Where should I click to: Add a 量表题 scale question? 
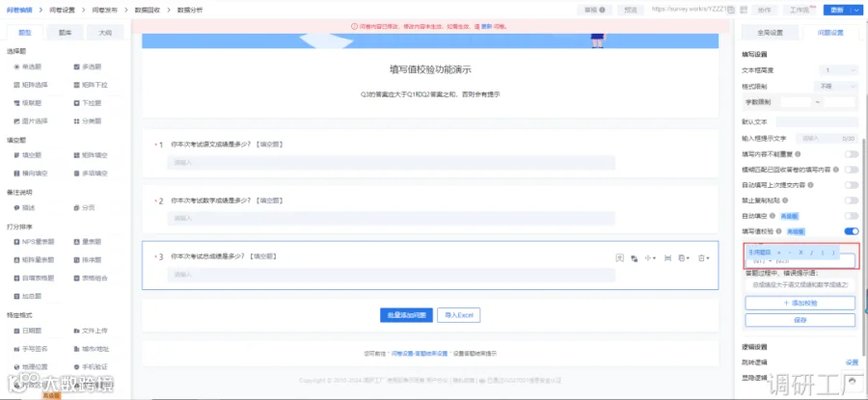click(x=88, y=242)
